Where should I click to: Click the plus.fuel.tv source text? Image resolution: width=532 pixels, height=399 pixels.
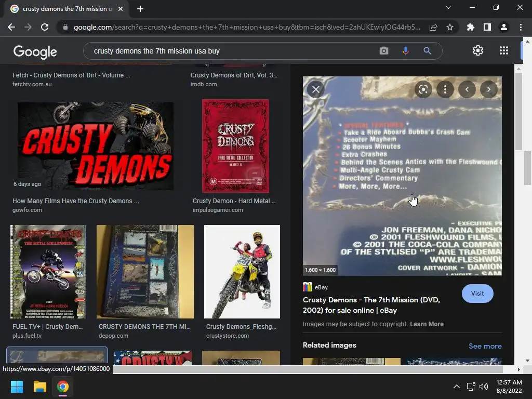[x=27, y=336]
